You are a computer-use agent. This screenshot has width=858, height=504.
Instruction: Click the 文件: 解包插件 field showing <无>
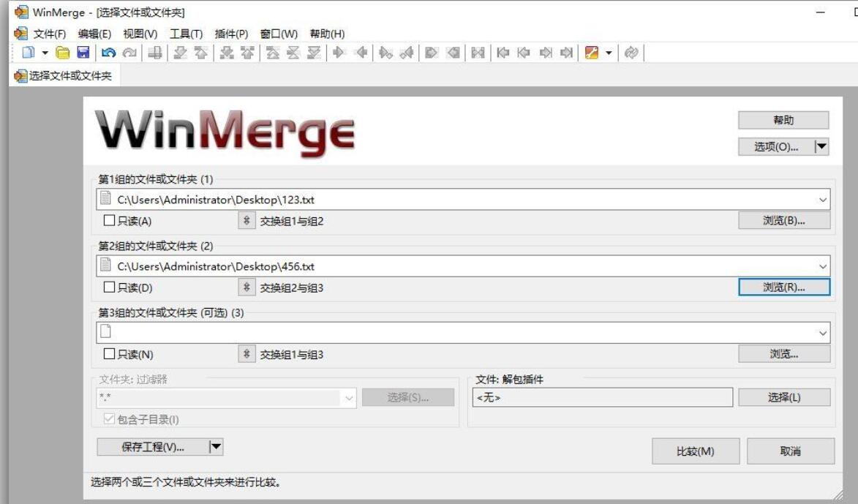point(603,397)
